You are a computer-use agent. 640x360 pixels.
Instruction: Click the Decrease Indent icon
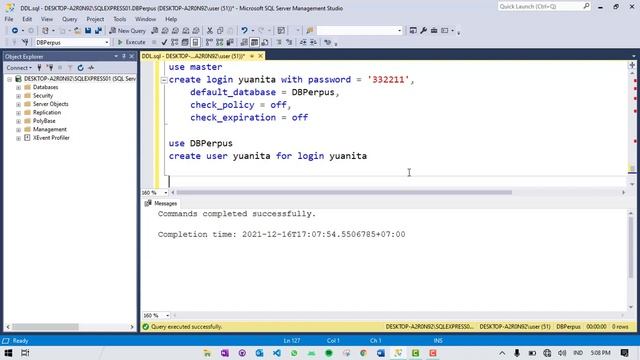tap(303, 42)
